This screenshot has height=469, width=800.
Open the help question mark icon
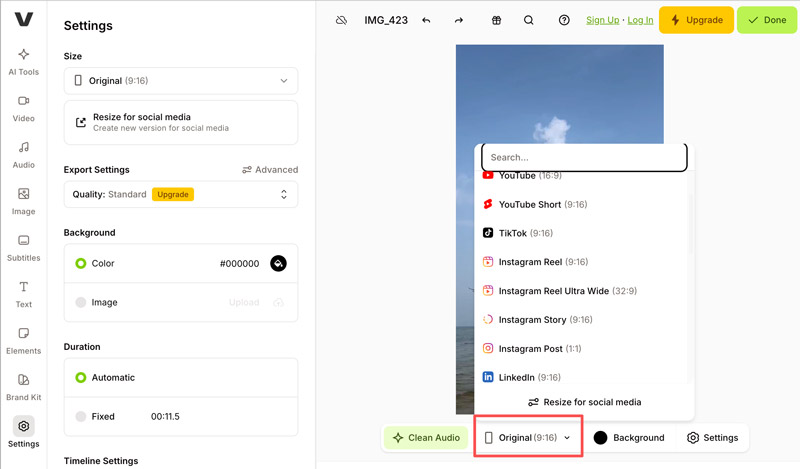(564, 20)
